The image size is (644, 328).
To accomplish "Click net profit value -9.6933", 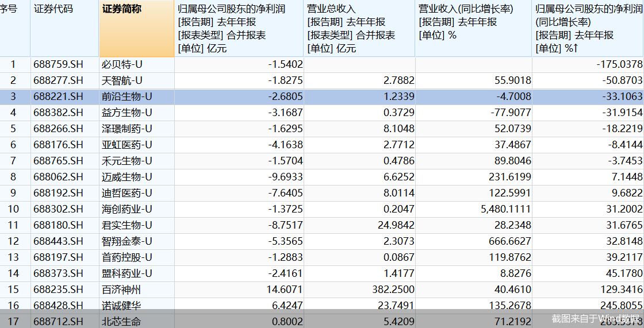I will 285,177.
